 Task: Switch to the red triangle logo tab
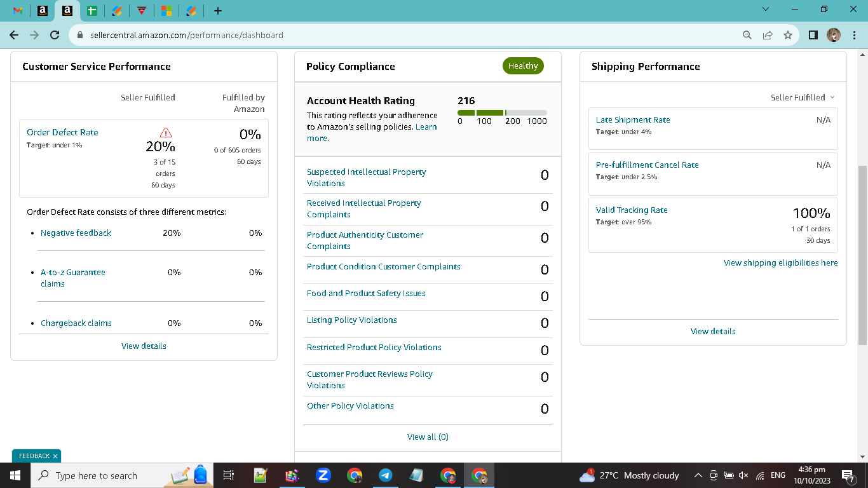coord(142,11)
